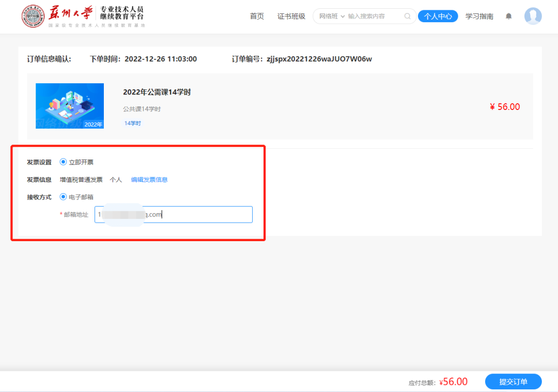Click the Suzhou University platform logo
Viewport: 558px width, 392px height.
pos(33,16)
